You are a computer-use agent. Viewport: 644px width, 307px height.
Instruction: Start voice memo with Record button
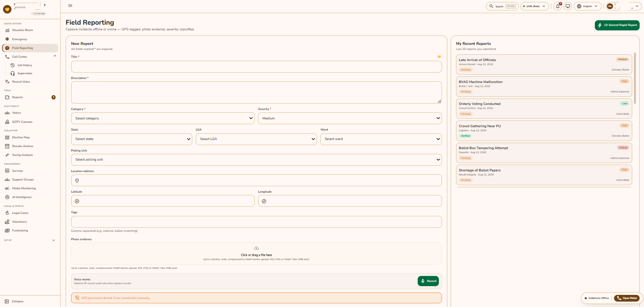(x=428, y=281)
